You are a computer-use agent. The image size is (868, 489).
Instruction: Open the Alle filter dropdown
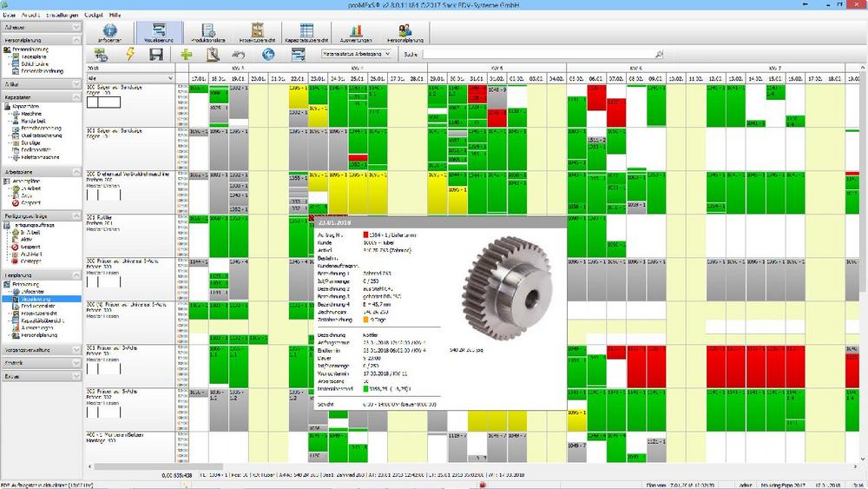click(x=130, y=78)
